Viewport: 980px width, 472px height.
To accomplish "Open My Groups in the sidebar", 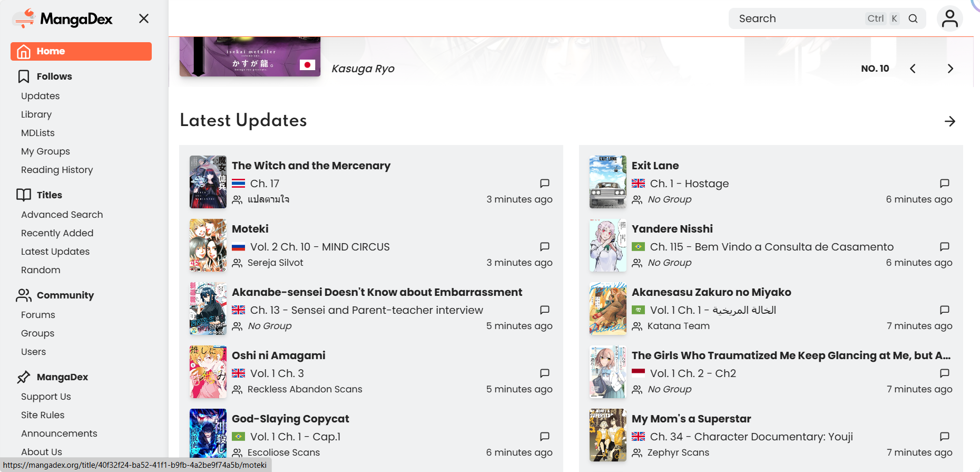I will (45, 151).
